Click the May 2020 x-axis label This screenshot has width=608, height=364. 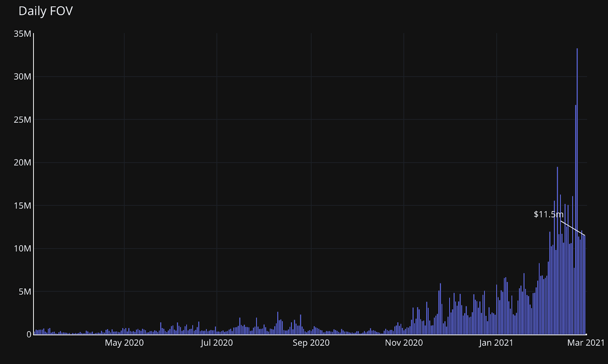coord(124,343)
